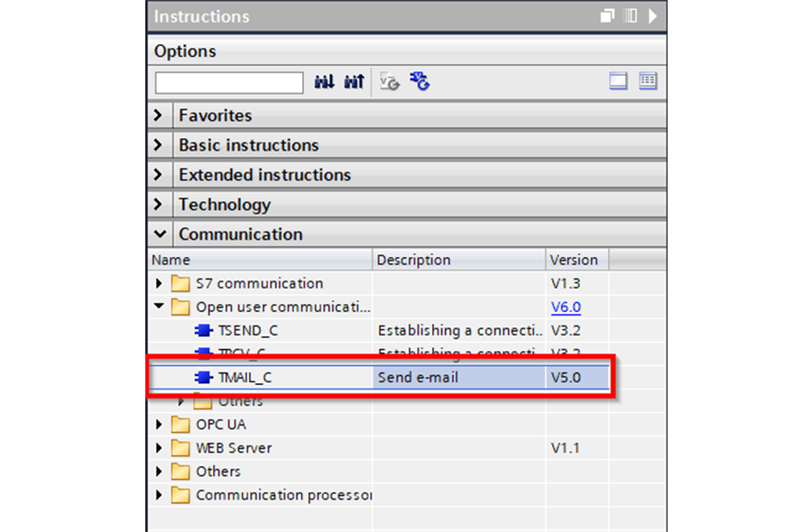Expand the Extended instructions section
This screenshot has width=812, height=532.
coord(159,175)
